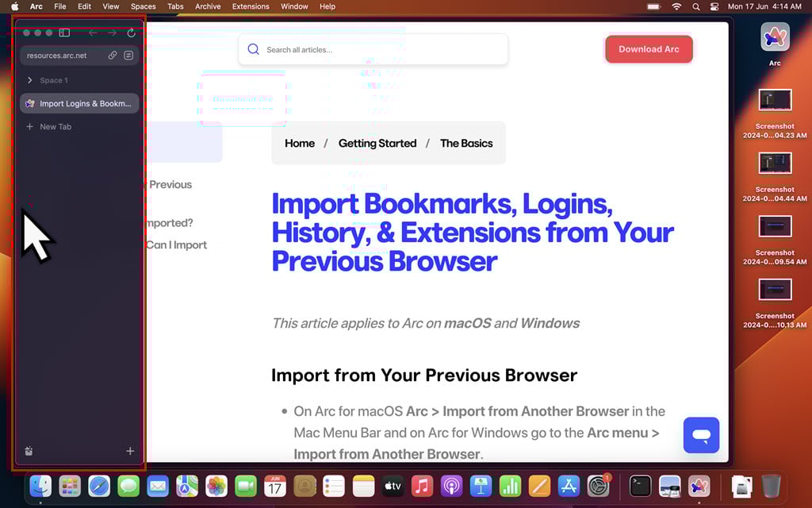
Task: Select Screenshot 04.44 AM desktop thumbnail
Action: click(775, 164)
